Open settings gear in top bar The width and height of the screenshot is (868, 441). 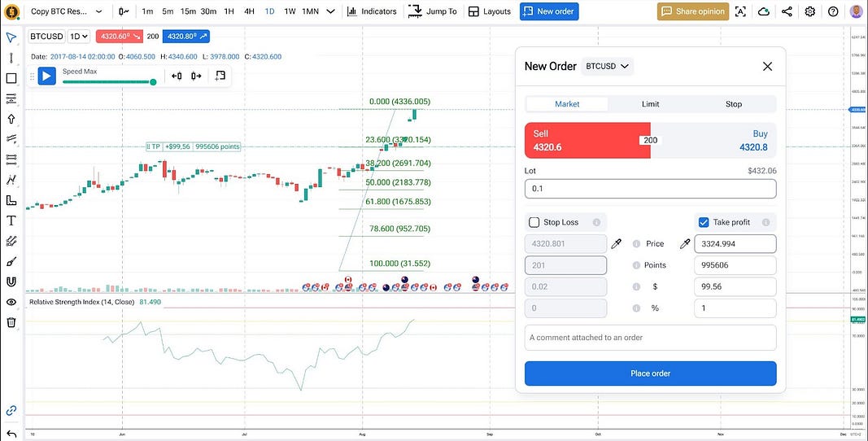[x=810, y=11]
